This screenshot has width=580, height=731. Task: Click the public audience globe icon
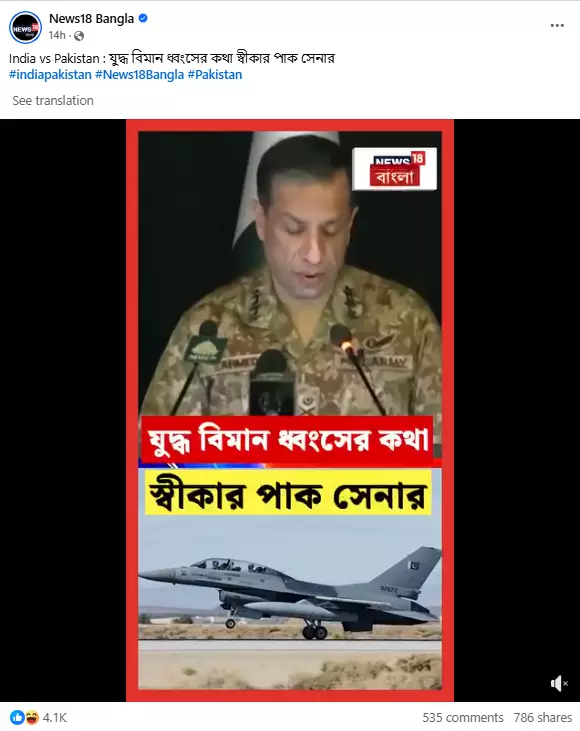click(79, 36)
